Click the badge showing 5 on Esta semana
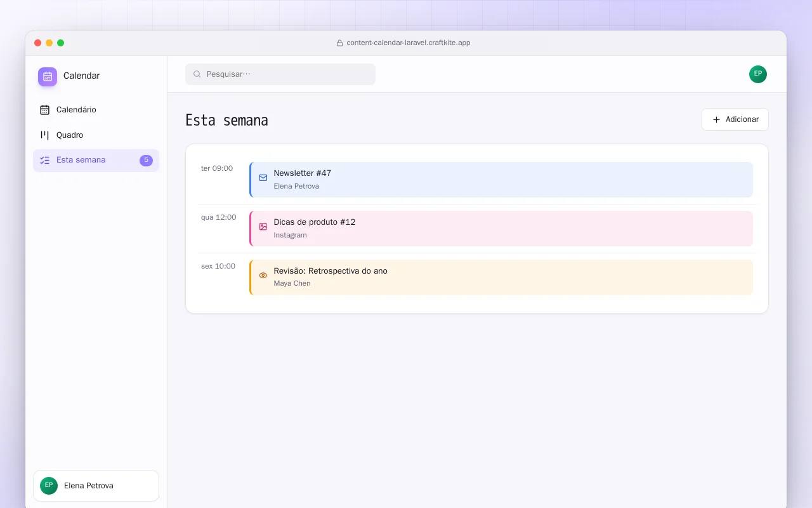812x508 pixels. coord(146,161)
